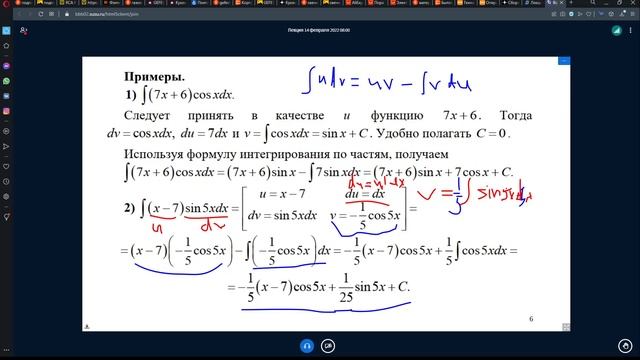Screen dimensions: 640x360
Task: Click the heart bookmark icon in address bar
Action: point(589,14)
